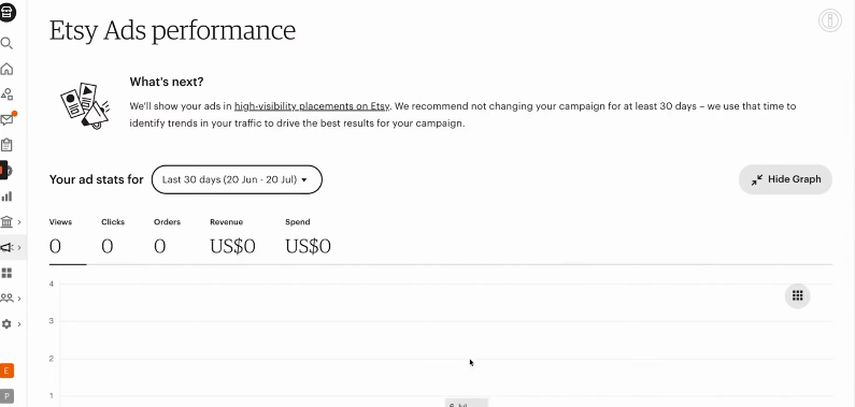The height and width of the screenshot is (407, 855).
Task: Open the search icon in sidebar
Action: click(7, 43)
